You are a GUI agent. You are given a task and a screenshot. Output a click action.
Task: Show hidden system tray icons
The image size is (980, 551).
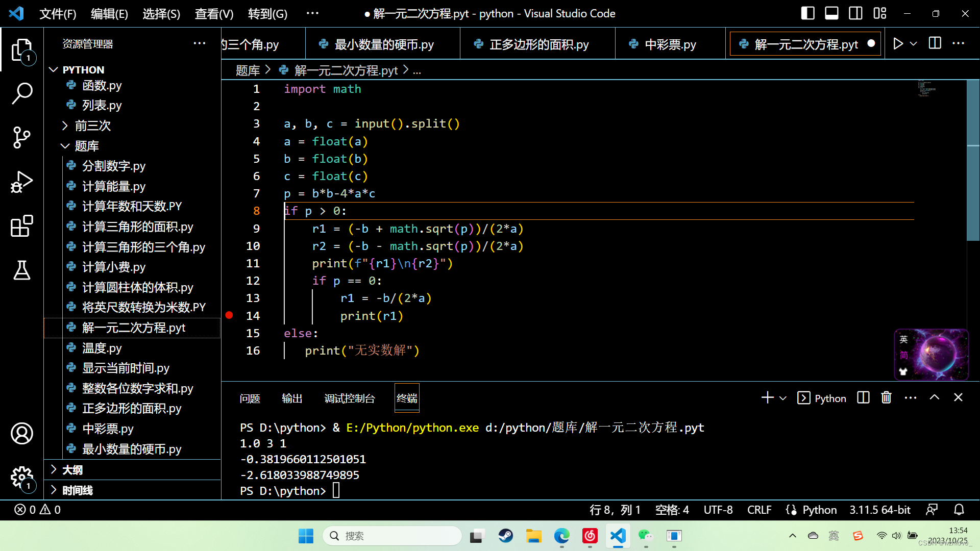coord(792,536)
